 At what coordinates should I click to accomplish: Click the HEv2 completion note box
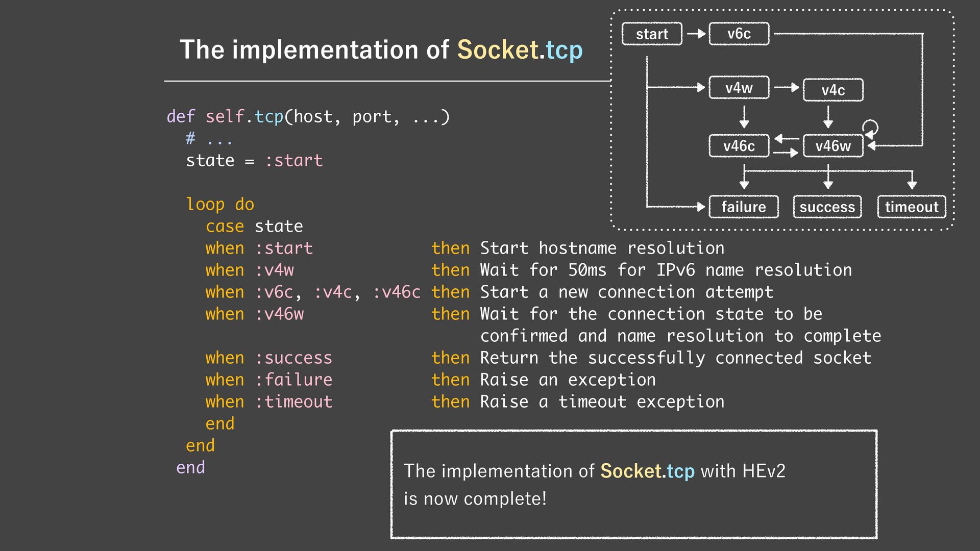[633, 484]
